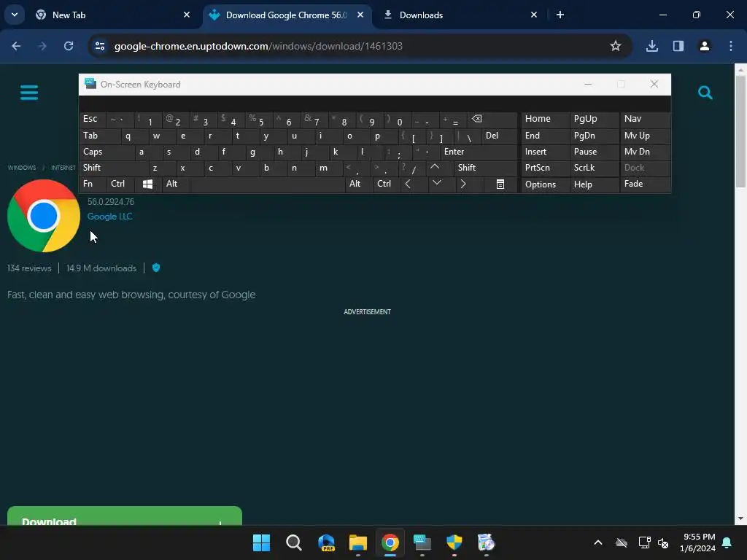Click the context menu key on On-Screen Keyboard
This screenshot has height=560, width=747.
pyautogui.click(x=500, y=184)
